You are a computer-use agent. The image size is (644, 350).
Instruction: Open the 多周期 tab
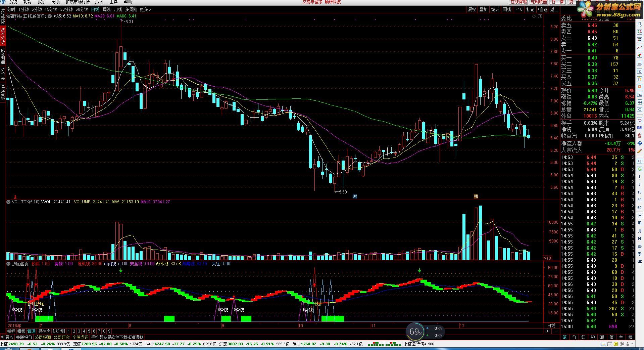pyautogui.click(x=131, y=9)
